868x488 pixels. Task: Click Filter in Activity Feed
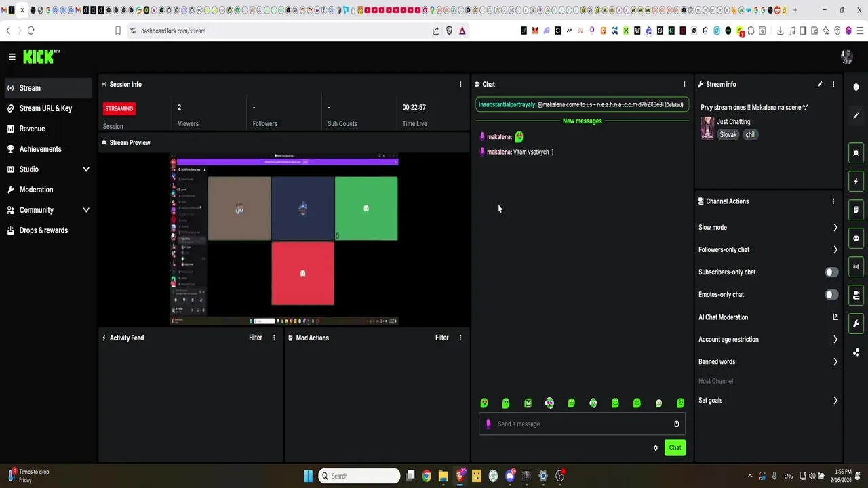coord(255,338)
